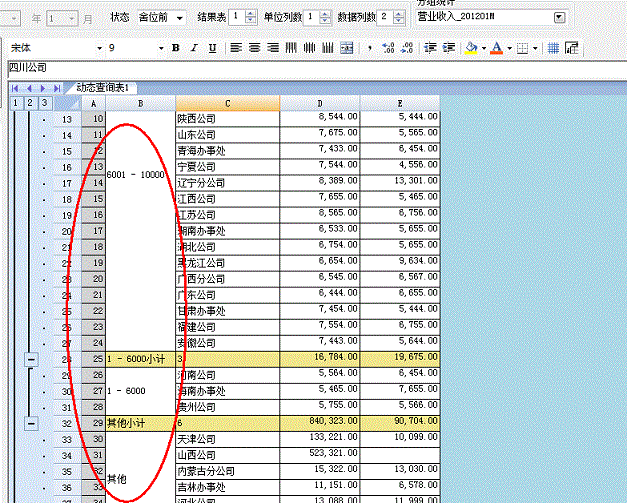The image size is (627, 503).
Task: Toggle bold formatting
Action: [x=175, y=48]
